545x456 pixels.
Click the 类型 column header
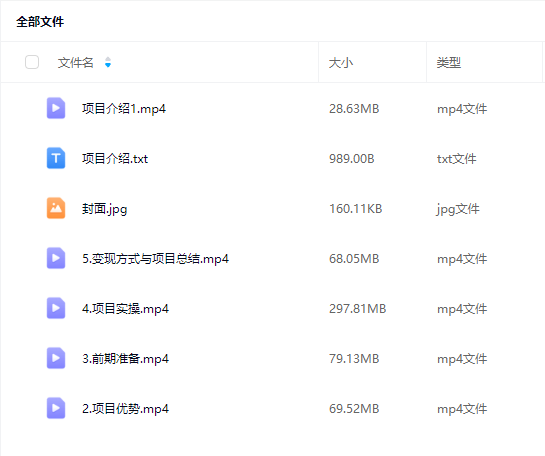click(x=449, y=63)
